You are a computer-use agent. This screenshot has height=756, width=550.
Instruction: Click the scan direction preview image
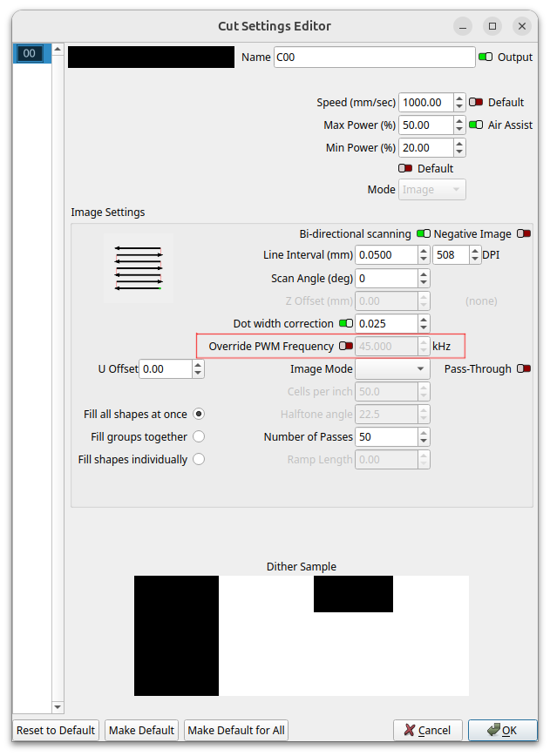point(138,267)
